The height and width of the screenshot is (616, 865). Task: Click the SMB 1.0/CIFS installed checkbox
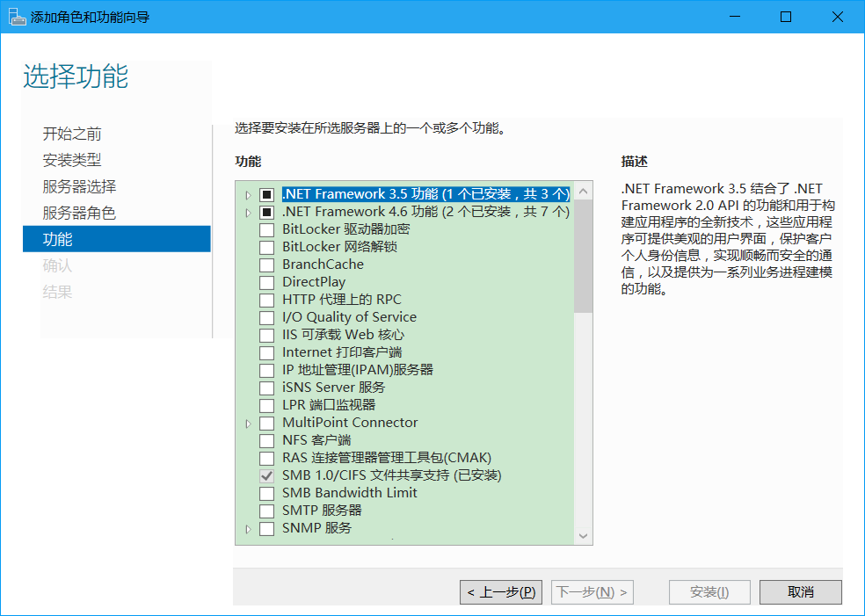tap(267, 475)
